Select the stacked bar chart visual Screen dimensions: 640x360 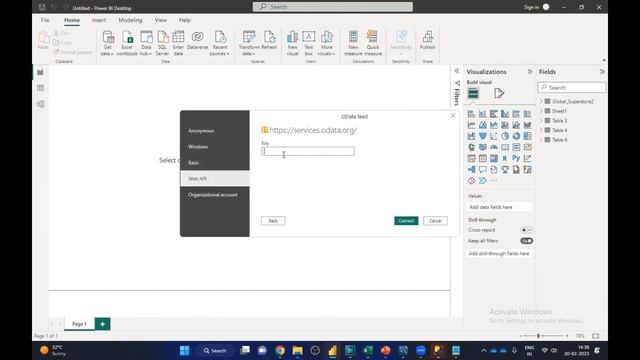(x=471, y=113)
